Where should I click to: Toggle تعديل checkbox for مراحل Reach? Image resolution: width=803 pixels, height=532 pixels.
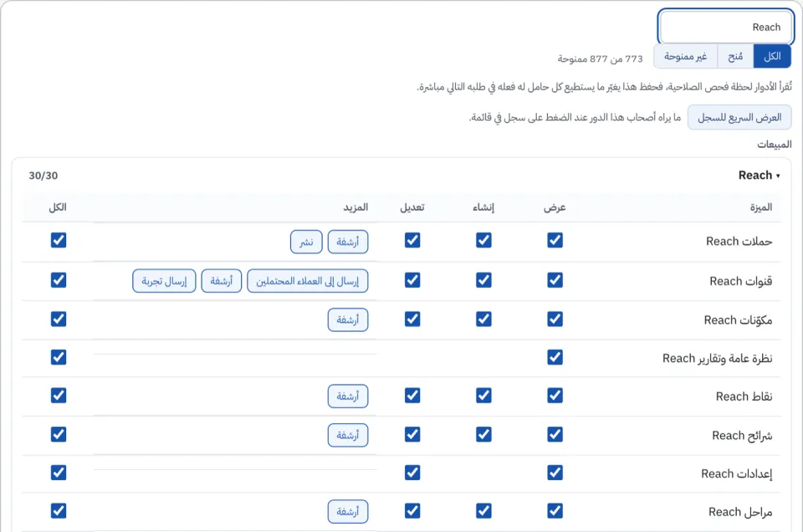pyautogui.click(x=412, y=510)
